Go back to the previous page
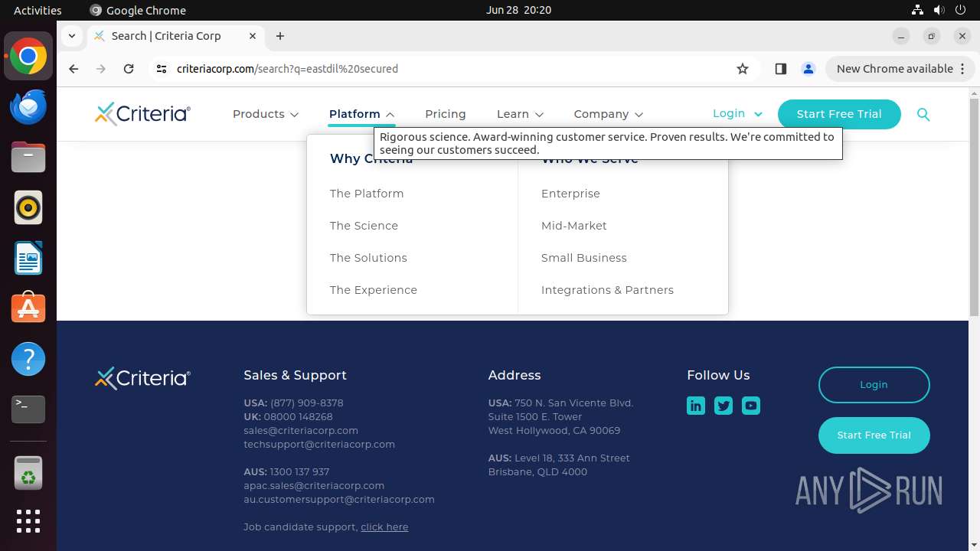This screenshot has width=980, height=551. (73, 69)
